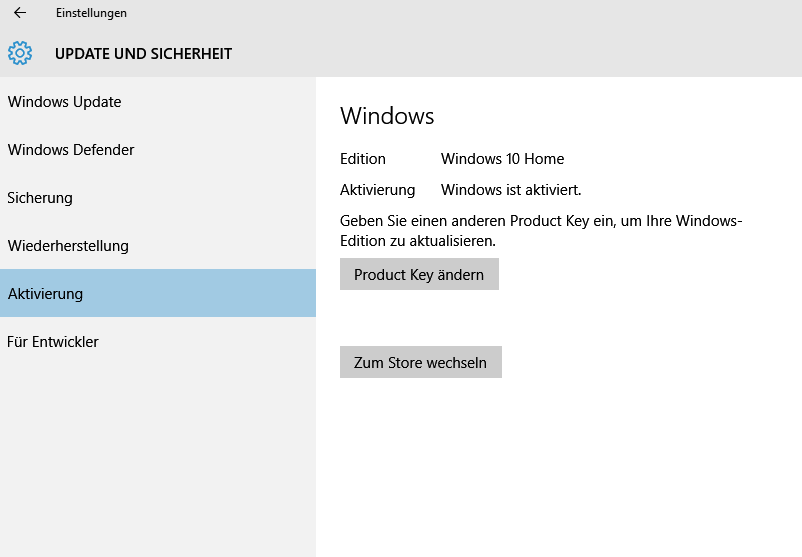Click the Aktivierung label in content pane

[377, 190]
